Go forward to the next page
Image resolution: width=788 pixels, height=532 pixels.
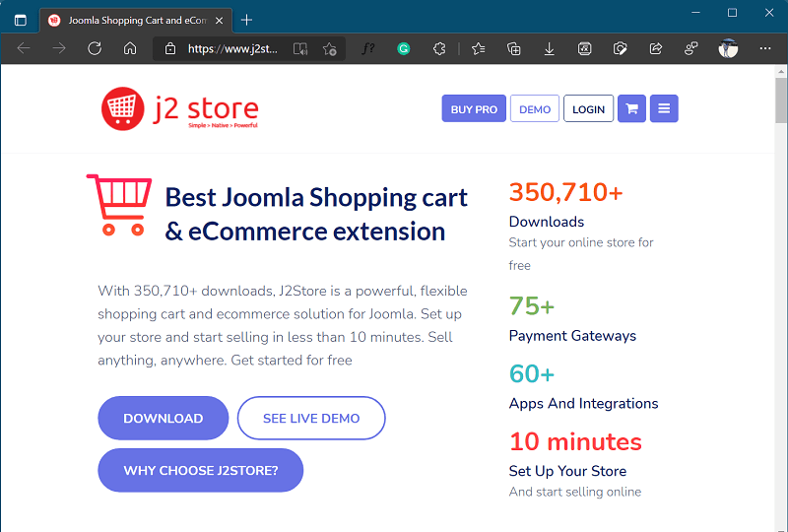(59, 48)
